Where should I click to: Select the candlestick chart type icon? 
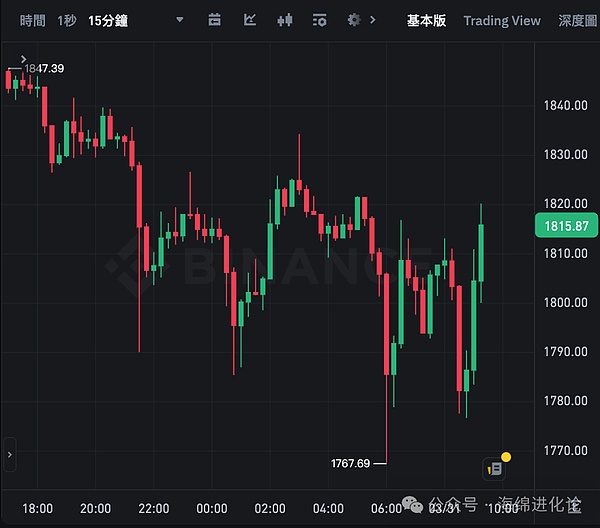(285, 20)
